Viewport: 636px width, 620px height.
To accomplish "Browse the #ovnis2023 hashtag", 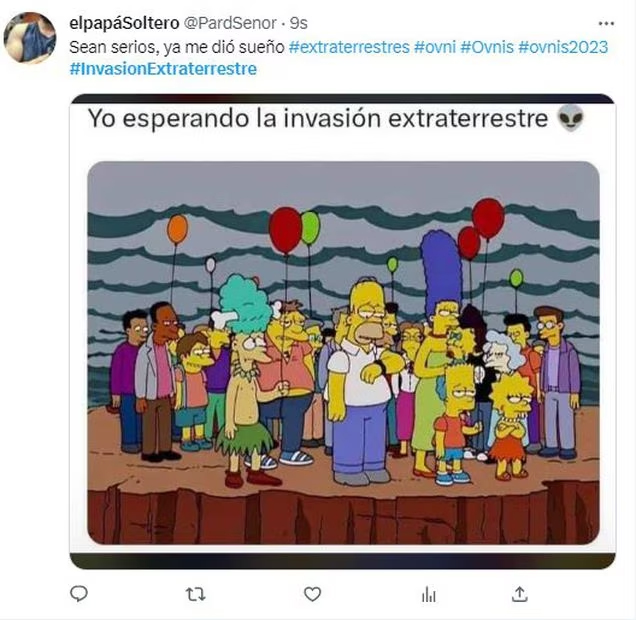I will 563,47.
